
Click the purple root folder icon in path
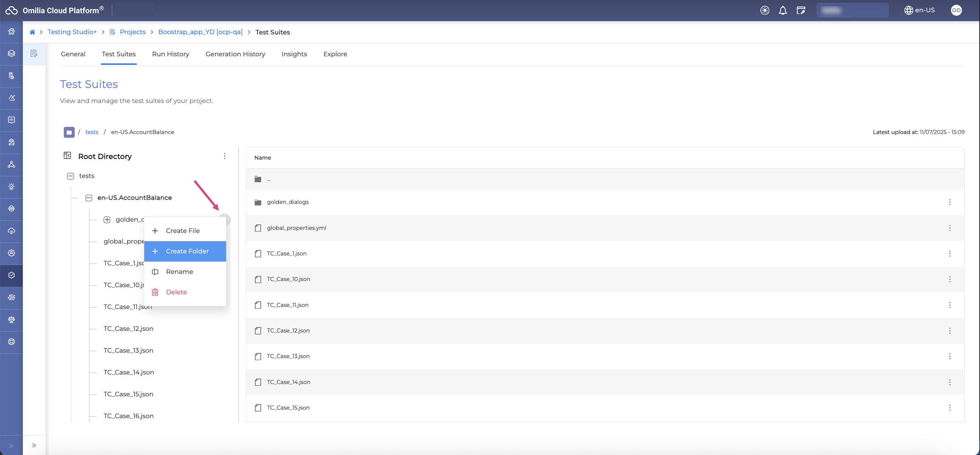69,132
